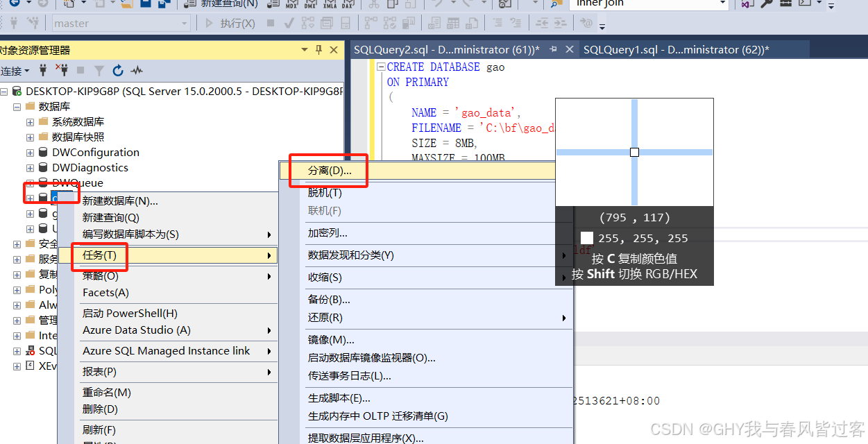Viewport: 868px width, 444px height.
Task: Click the Object Explorer stop square icon
Action: pos(80,70)
